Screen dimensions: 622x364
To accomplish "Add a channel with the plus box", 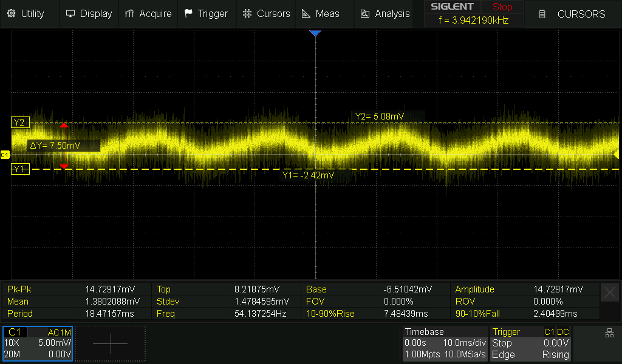I will tap(111, 343).
